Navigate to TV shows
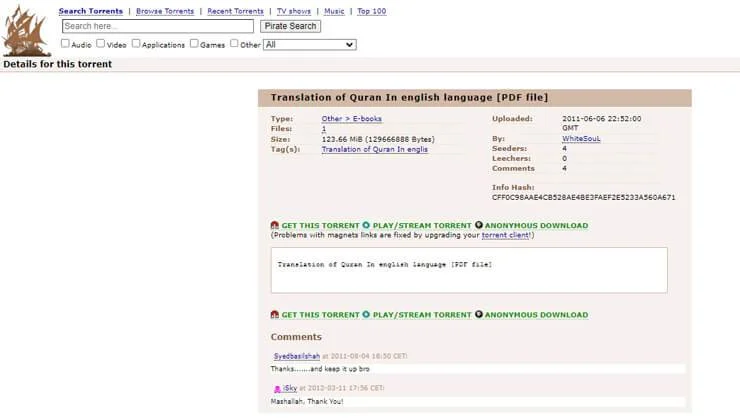Screen dimensions: 740x418 (x=294, y=11)
